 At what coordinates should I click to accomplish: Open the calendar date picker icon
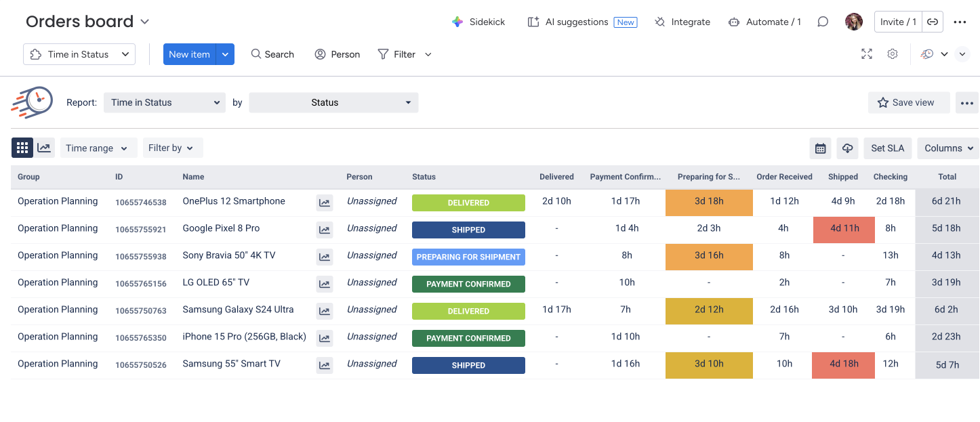820,148
